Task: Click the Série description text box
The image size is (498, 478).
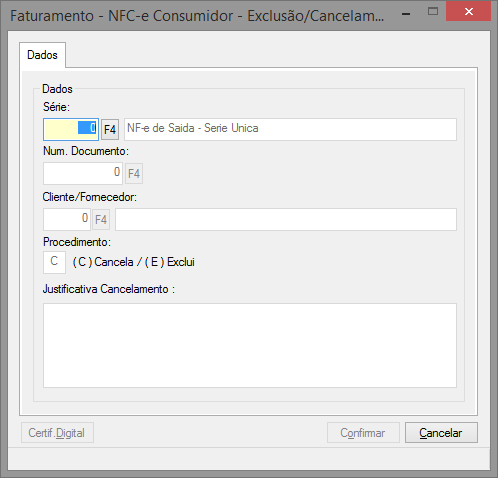Action: 290,129
